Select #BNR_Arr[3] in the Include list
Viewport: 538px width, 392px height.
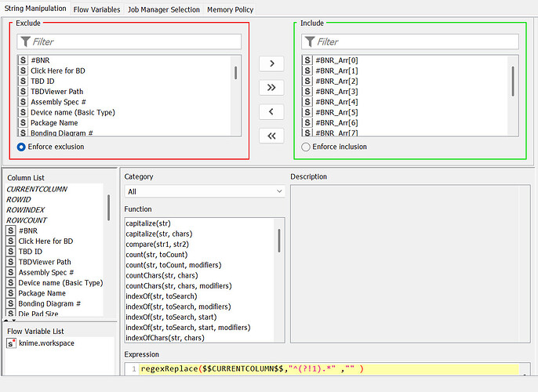click(336, 92)
